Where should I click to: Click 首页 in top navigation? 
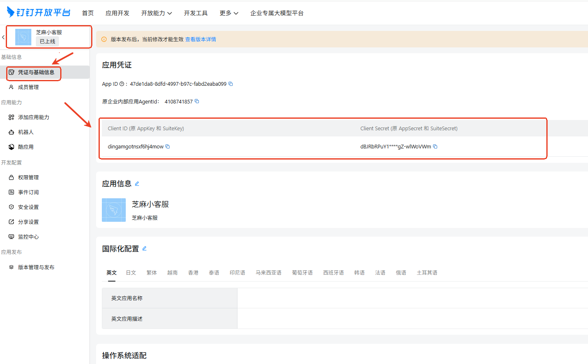88,13
